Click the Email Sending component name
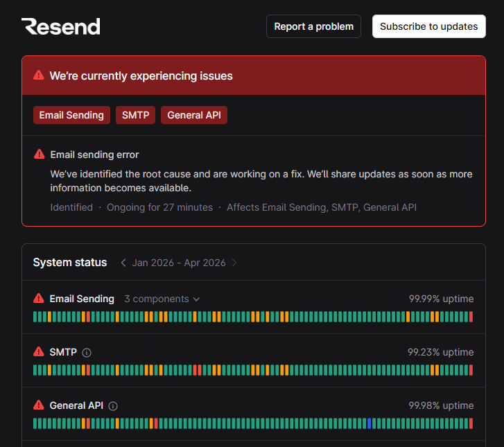504x447 pixels. click(x=82, y=299)
